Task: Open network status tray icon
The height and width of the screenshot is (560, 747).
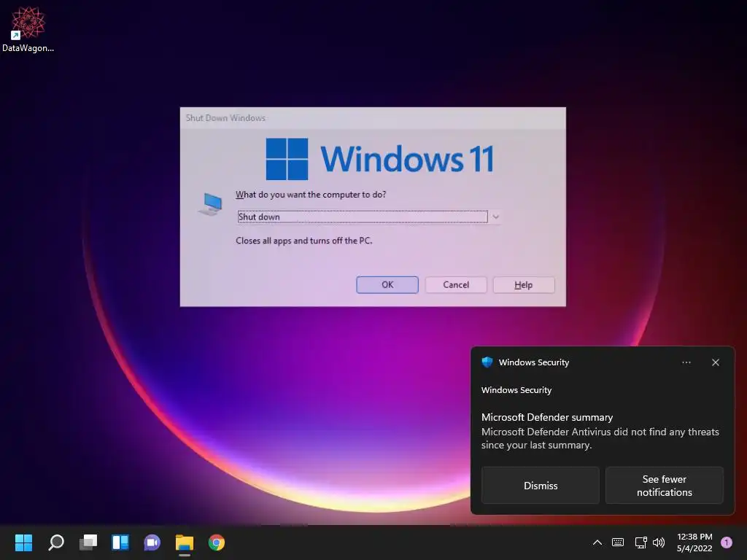Action: 640,542
